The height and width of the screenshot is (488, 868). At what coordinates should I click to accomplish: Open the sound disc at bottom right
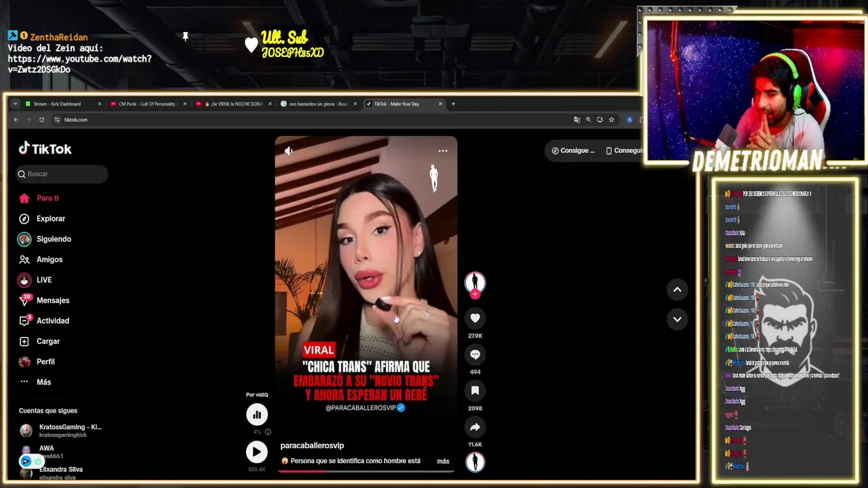tap(475, 462)
